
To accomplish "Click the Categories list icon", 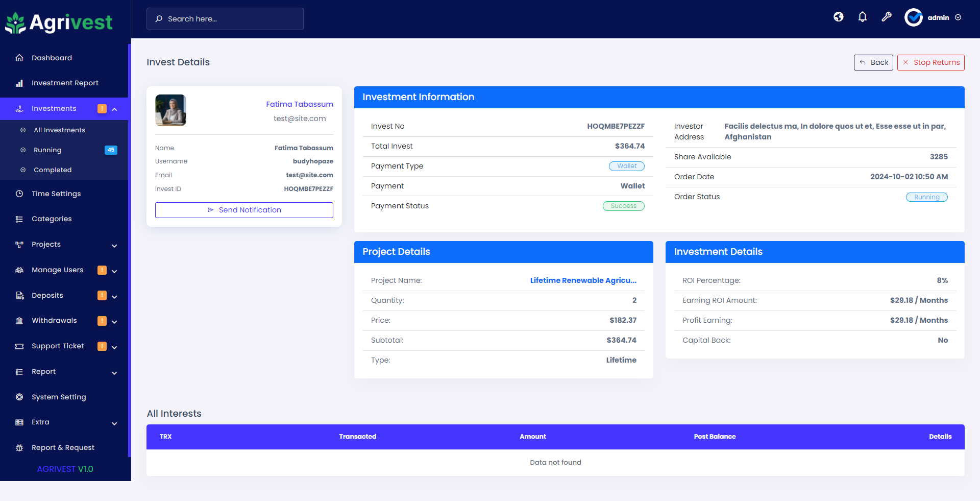I will tap(19, 219).
